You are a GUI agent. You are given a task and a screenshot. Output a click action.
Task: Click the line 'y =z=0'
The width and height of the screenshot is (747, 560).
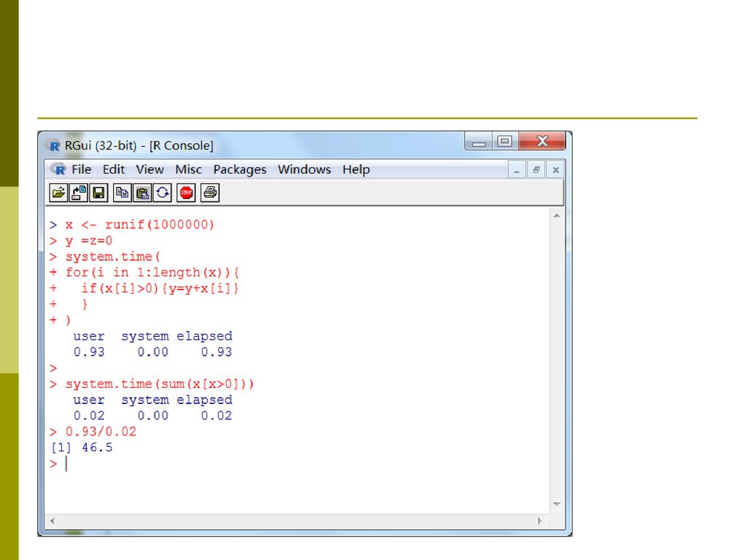(88, 241)
